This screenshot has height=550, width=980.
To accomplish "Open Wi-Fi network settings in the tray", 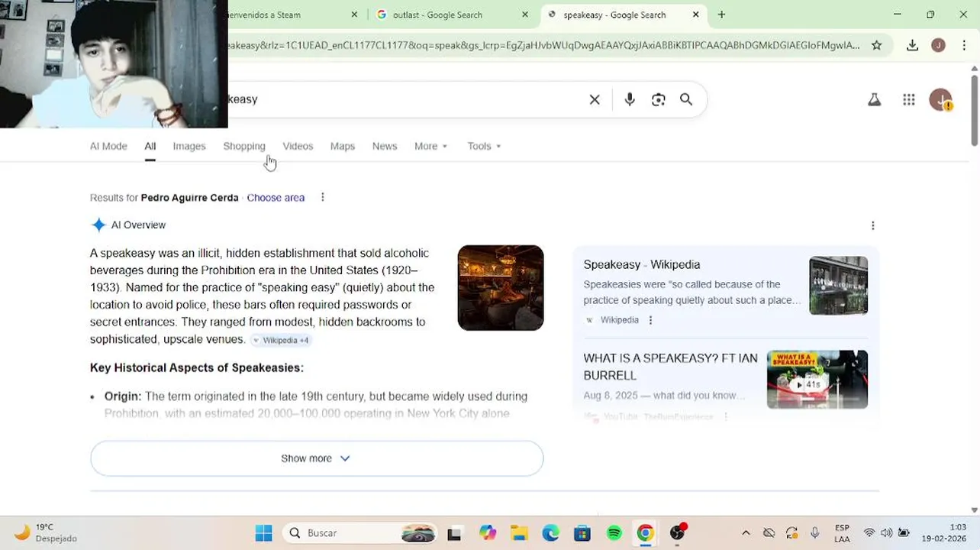I will (x=869, y=533).
